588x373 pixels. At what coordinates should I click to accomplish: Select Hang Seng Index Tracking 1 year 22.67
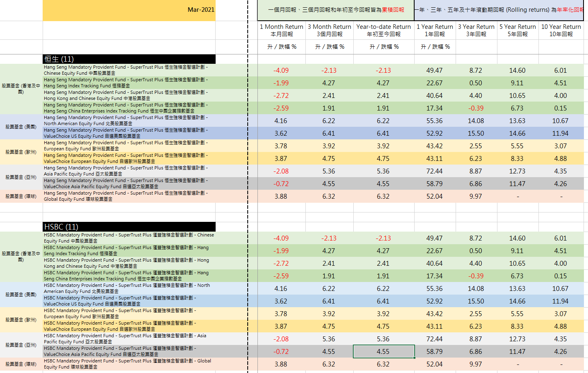click(x=435, y=83)
